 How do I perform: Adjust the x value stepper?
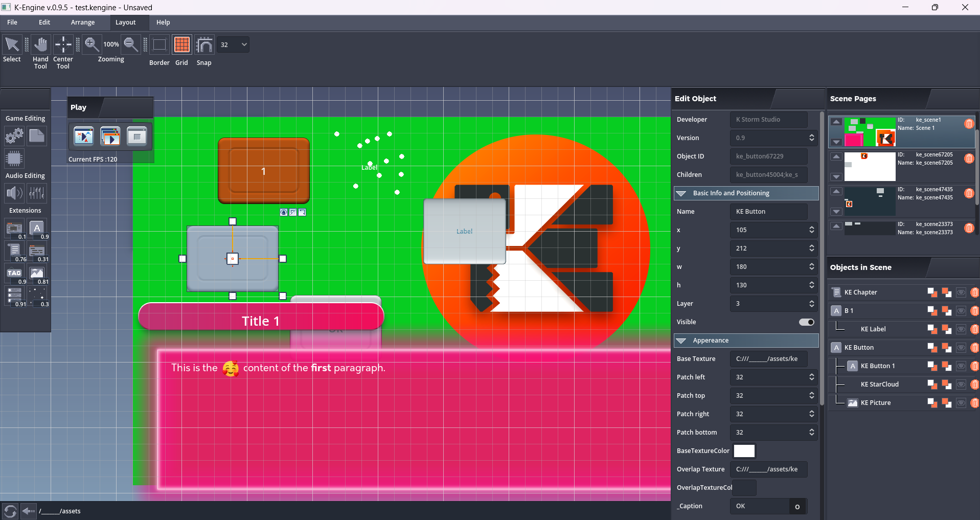pos(811,230)
